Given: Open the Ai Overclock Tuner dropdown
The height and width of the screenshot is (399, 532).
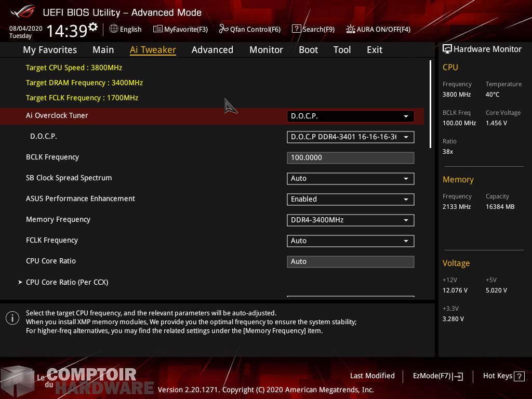Looking at the screenshot, I should point(351,116).
